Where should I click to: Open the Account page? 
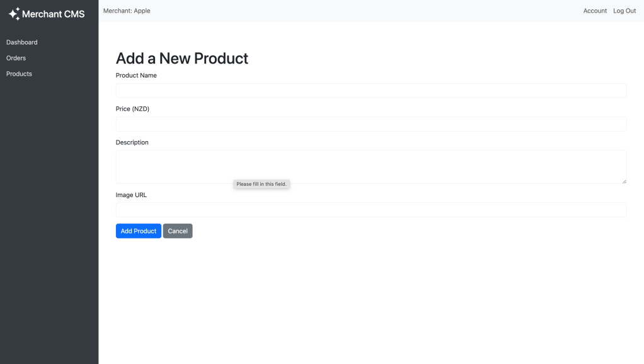(x=595, y=11)
